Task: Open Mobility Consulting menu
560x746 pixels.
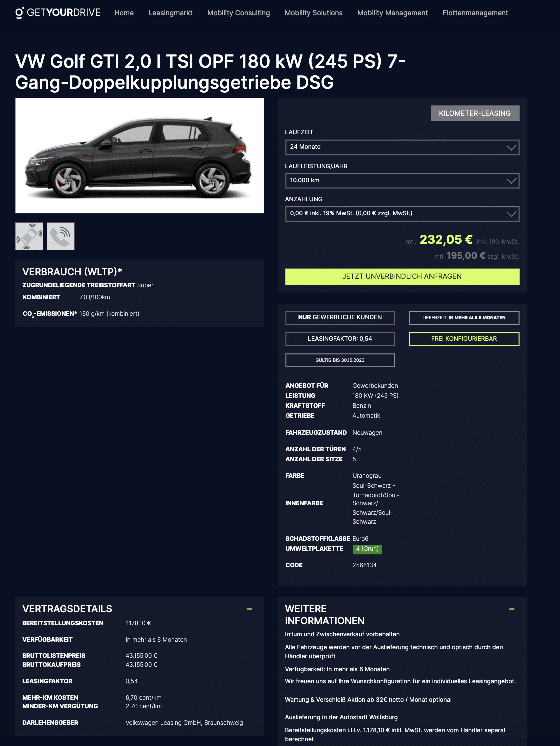Action: coord(239,13)
